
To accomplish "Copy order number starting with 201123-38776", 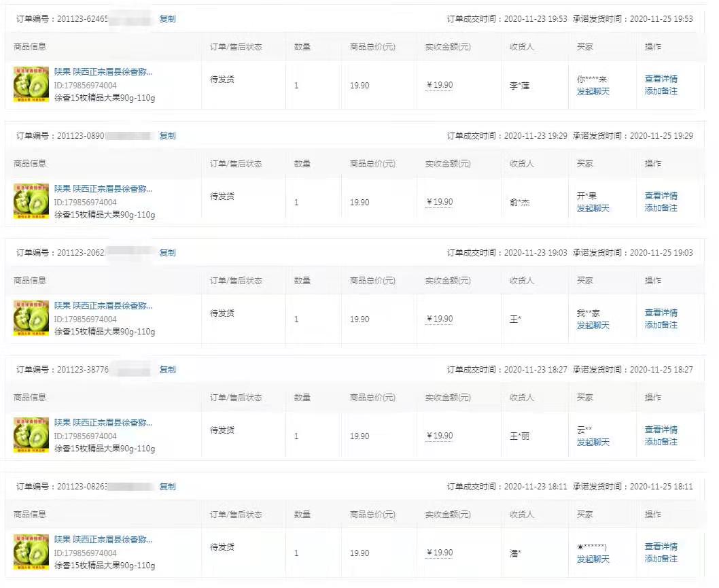I will 167,370.
